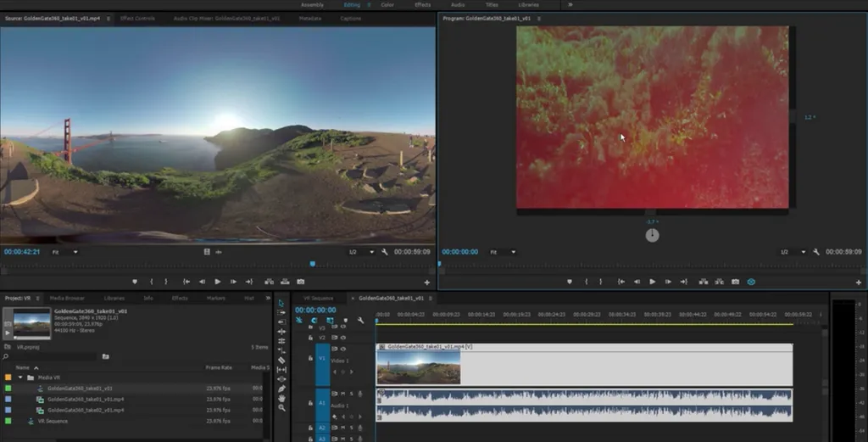Select GoldenGate360_take02_v01.mp4 in the project list
This screenshot has height=442, width=868.
click(85, 410)
